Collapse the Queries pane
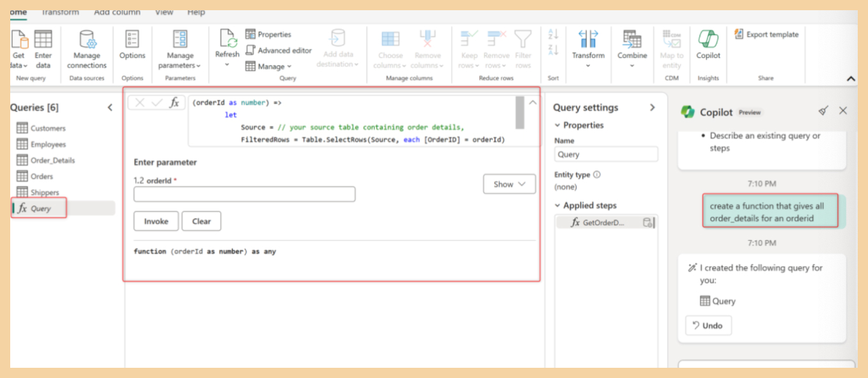The image size is (868, 378). coord(109,107)
